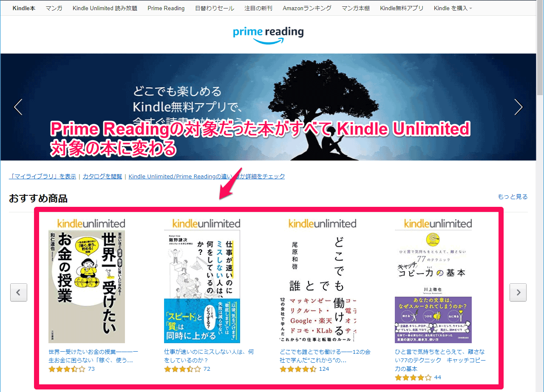Select the Prime Reading nav item
The height and width of the screenshot is (392, 544).
(166, 8)
